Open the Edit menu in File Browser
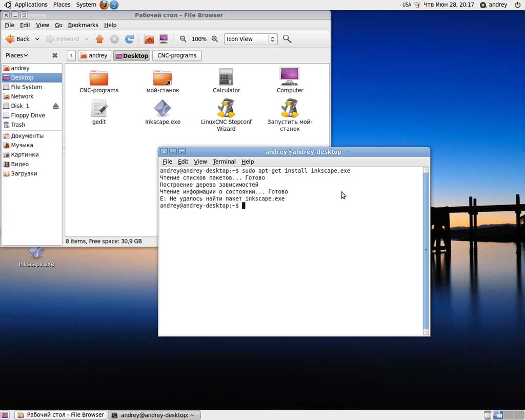This screenshot has height=420, width=525. (25, 25)
